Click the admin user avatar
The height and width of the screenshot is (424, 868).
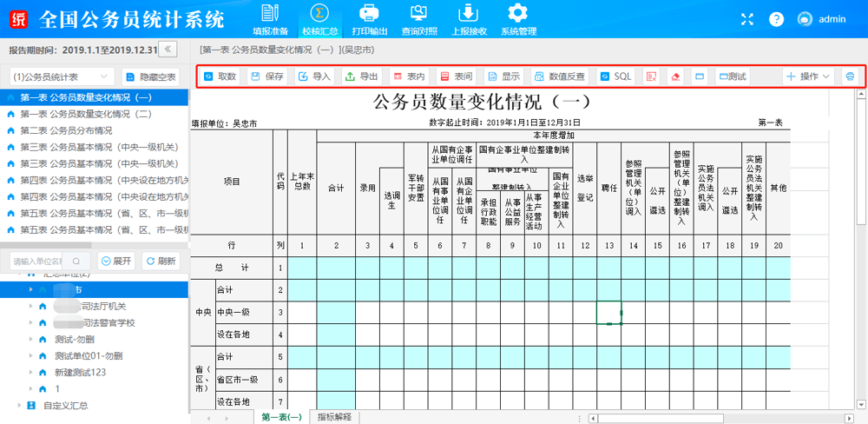[805, 19]
